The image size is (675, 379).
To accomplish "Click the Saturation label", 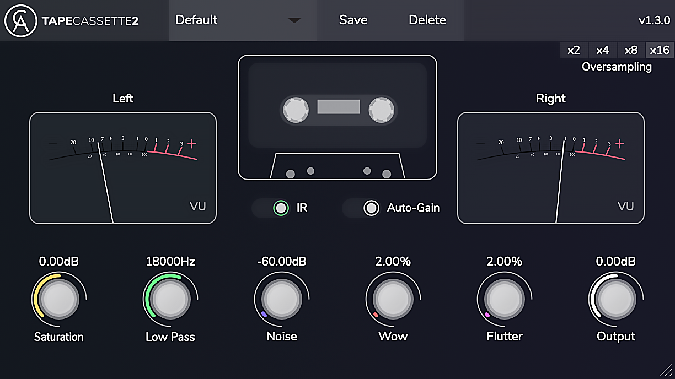I will (x=59, y=336).
